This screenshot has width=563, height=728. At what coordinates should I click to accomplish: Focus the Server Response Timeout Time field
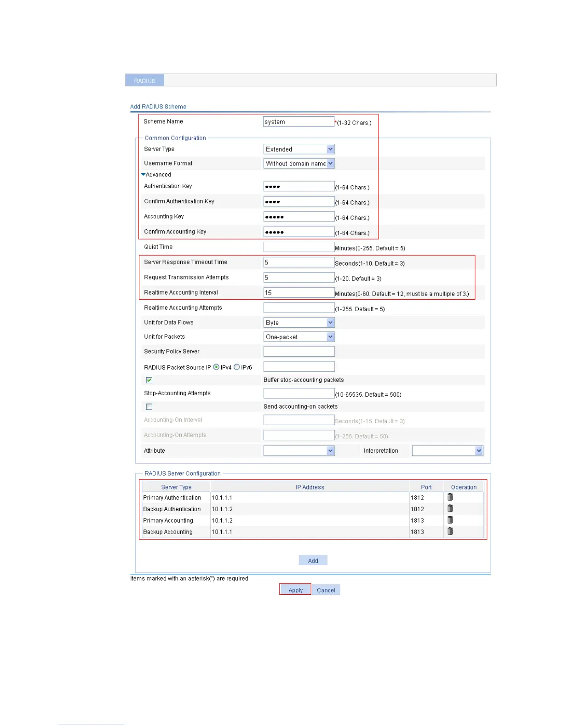299,262
